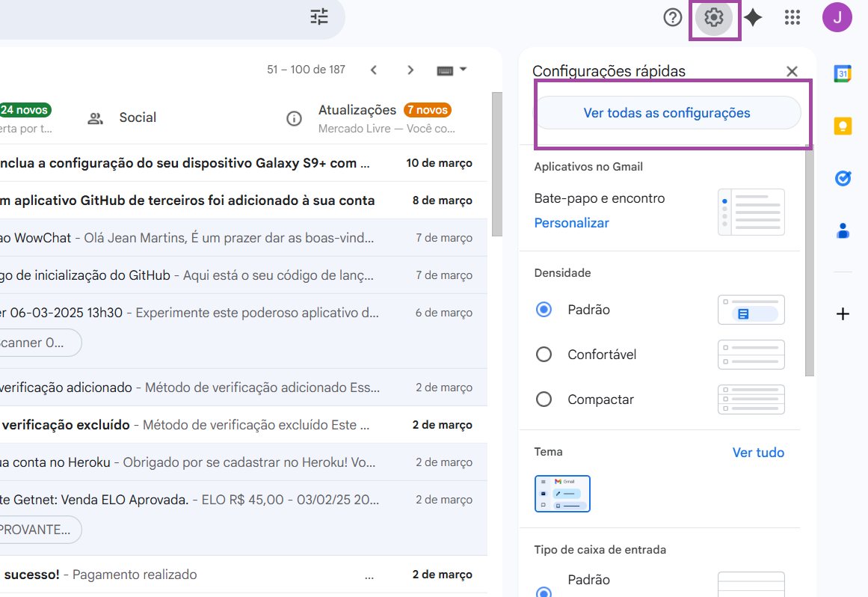Image resolution: width=868 pixels, height=597 pixels.
Task: Open the Google apps grid
Action: click(792, 17)
